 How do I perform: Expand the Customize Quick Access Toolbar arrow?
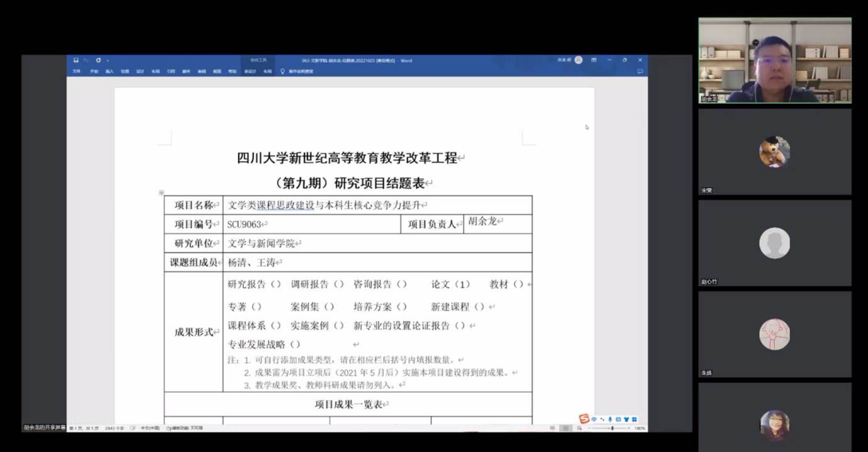(x=107, y=60)
